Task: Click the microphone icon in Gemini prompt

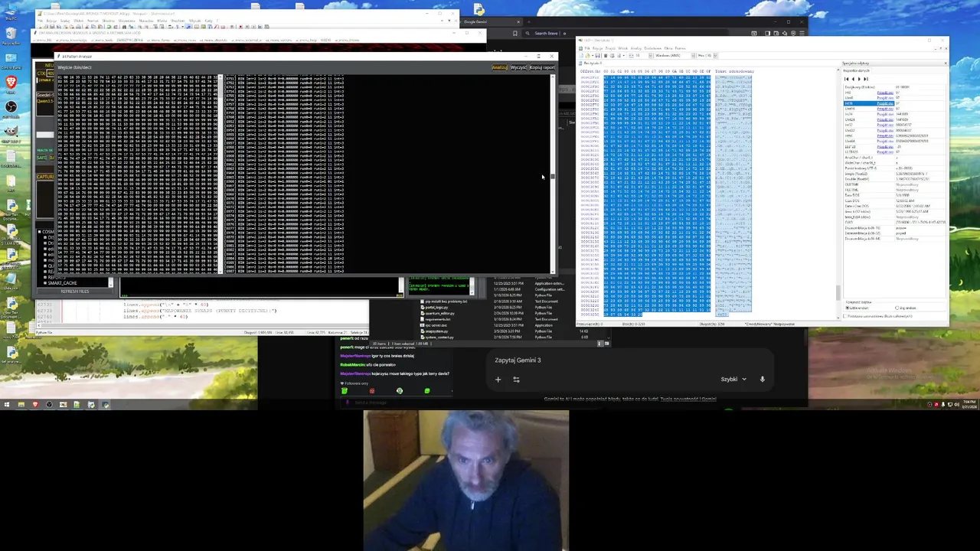Action: click(x=763, y=379)
